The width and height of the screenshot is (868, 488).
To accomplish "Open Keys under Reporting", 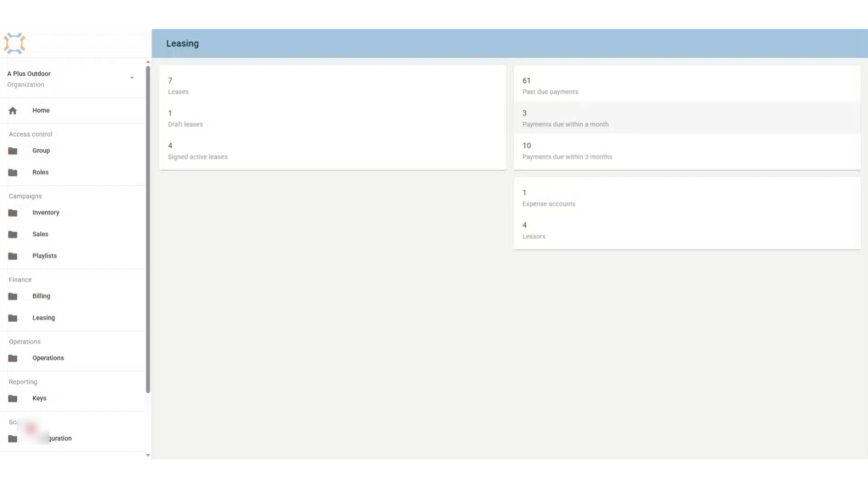I will coord(72,399).
